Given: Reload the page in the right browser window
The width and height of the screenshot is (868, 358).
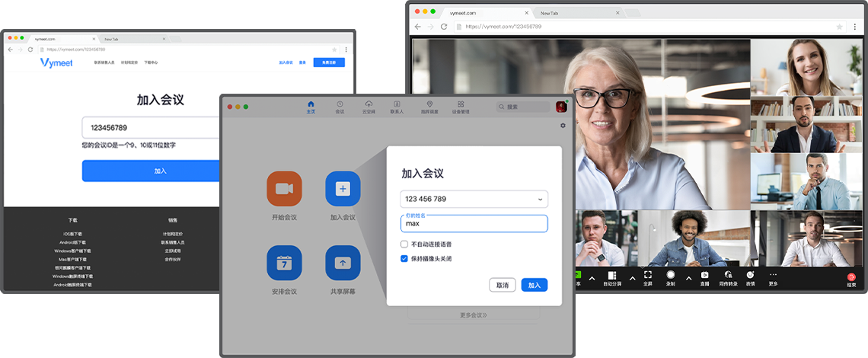Looking at the screenshot, I should tap(443, 27).
